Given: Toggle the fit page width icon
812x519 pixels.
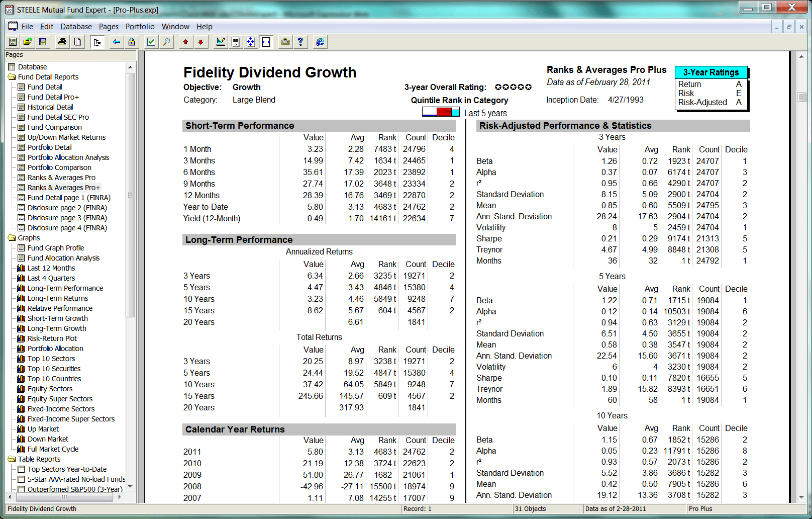Looking at the screenshot, I should point(266,42).
